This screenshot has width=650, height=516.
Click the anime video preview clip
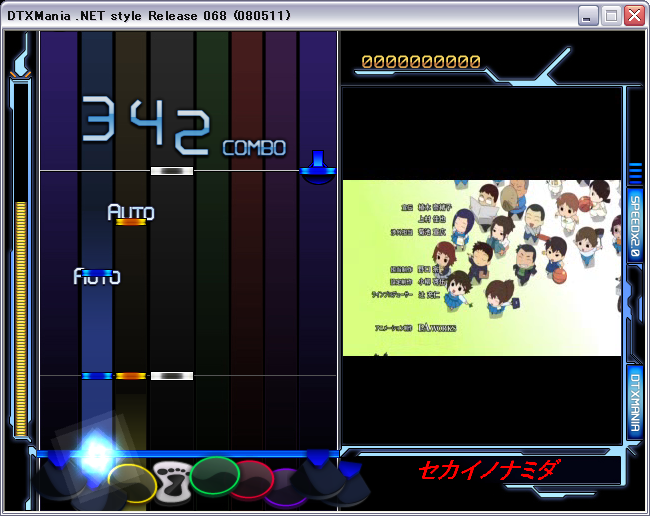tap(482, 268)
